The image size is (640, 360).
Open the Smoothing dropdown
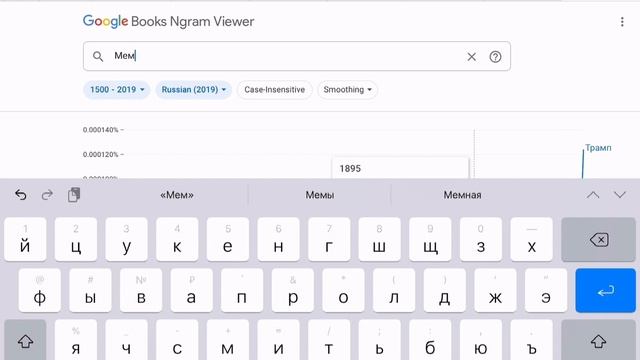coord(347,90)
